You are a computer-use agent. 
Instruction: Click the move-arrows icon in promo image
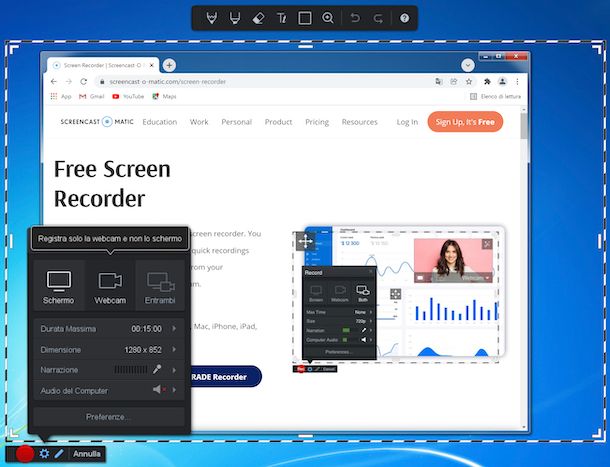[305, 241]
